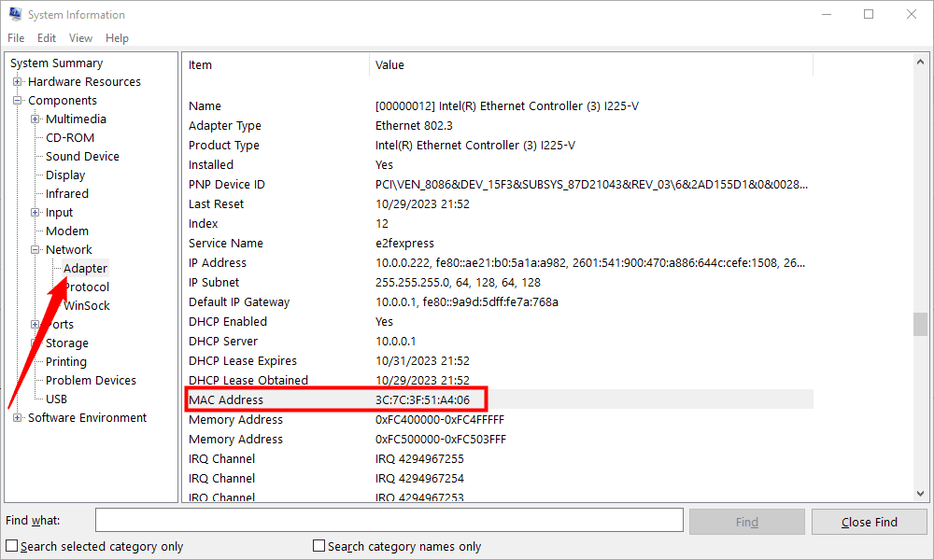Viewport: 934px width, 560px height.
Task: Expand the Software Environment node
Action: click(x=17, y=417)
